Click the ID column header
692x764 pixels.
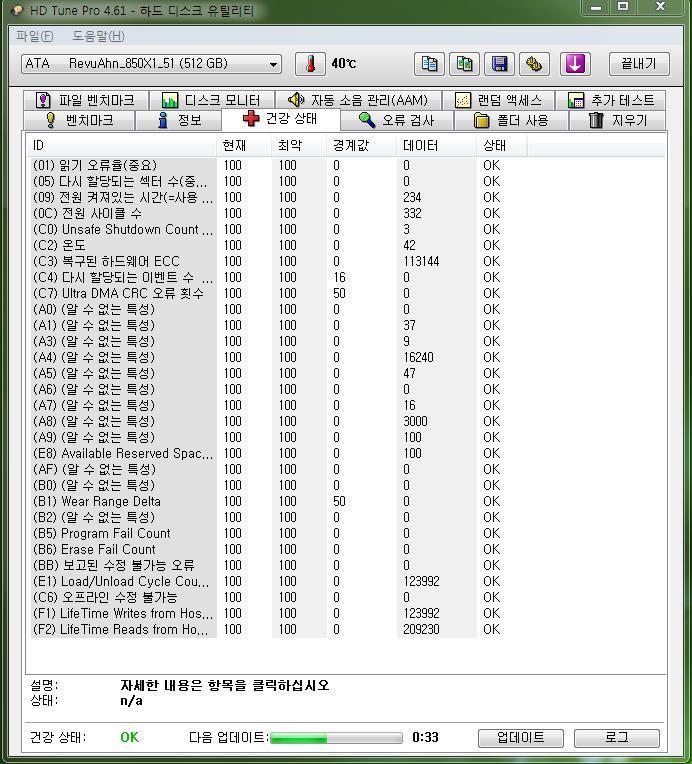(121, 146)
